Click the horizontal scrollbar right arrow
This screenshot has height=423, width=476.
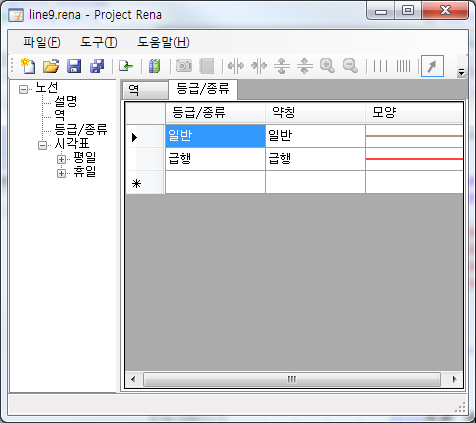[454, 379]
